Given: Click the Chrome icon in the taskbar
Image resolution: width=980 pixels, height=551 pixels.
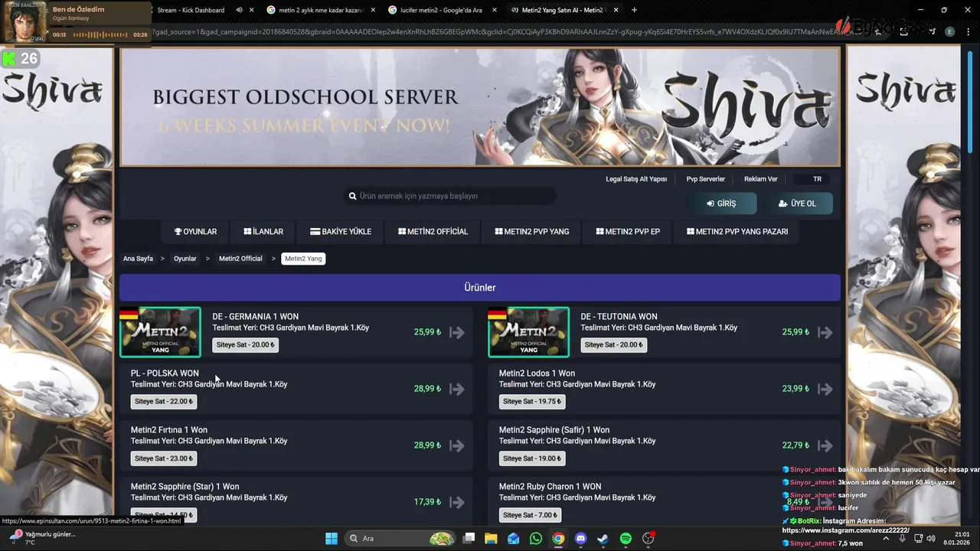Looking at the screenshot, I should point(558,539).
